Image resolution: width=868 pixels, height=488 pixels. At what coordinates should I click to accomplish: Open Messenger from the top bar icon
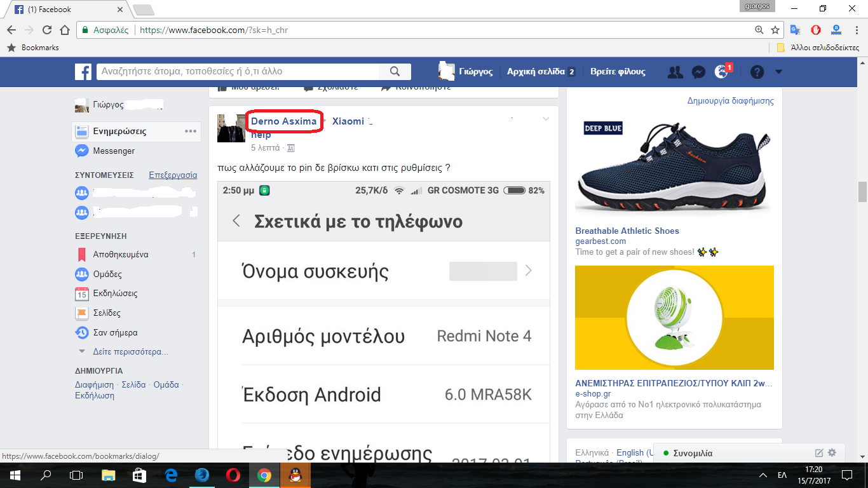[698, 72]
